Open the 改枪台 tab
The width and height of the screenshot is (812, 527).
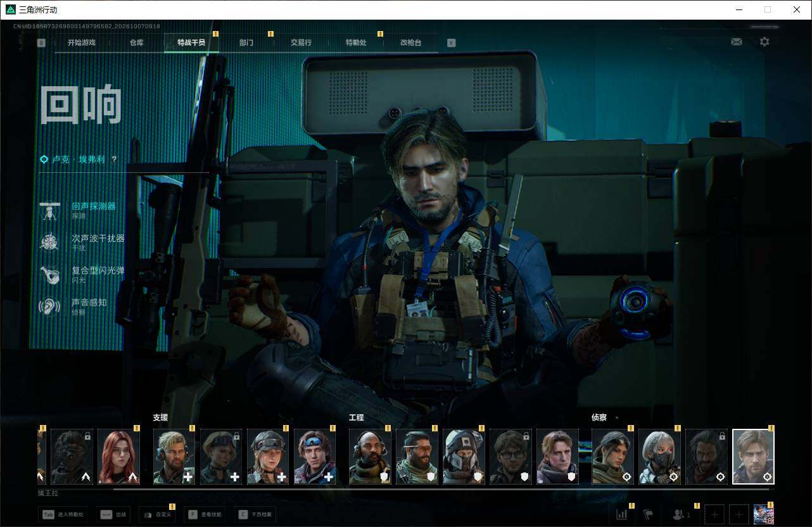(410, 43)
